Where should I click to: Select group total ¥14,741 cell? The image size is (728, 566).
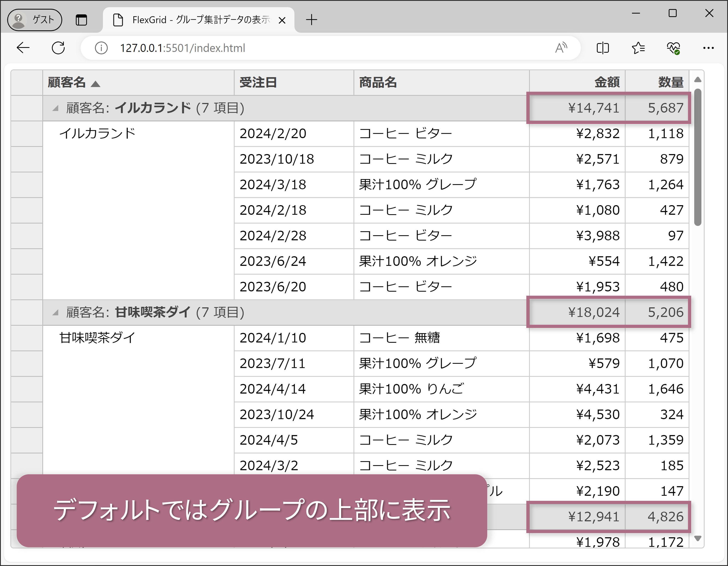pyautogui.click(x=577, y=108)
